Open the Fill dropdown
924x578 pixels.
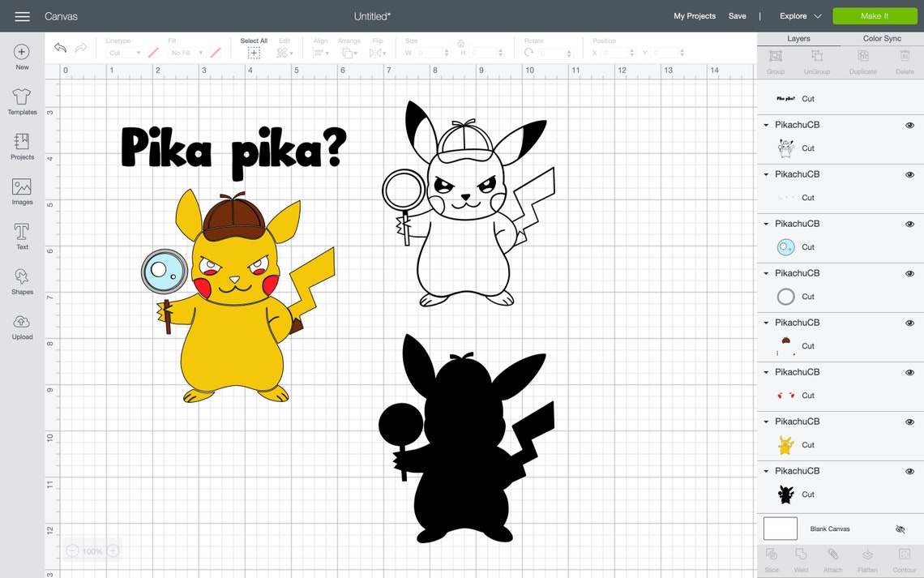[x=186, y=53]
